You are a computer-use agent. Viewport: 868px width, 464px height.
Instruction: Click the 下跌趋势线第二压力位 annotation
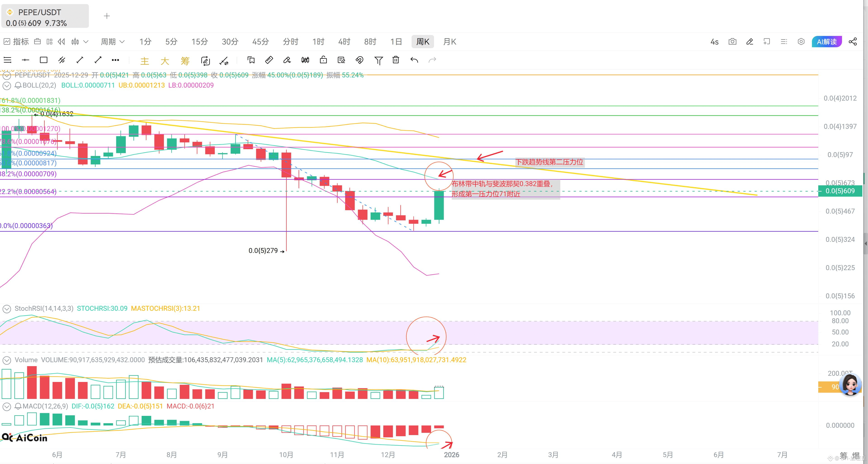click(550, 162)
